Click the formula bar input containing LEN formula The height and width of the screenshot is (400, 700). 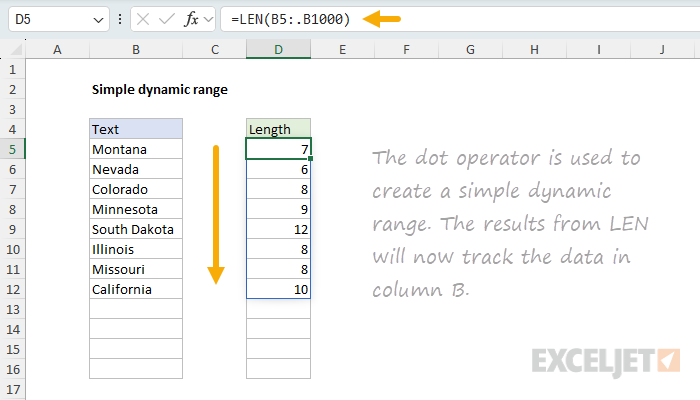coord(450,19)
